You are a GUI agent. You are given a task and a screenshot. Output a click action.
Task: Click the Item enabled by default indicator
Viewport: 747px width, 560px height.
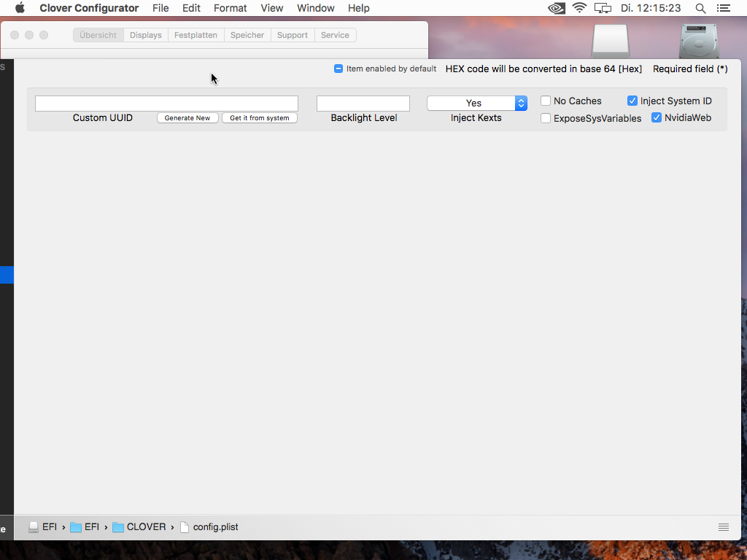[x=338, y=69]
